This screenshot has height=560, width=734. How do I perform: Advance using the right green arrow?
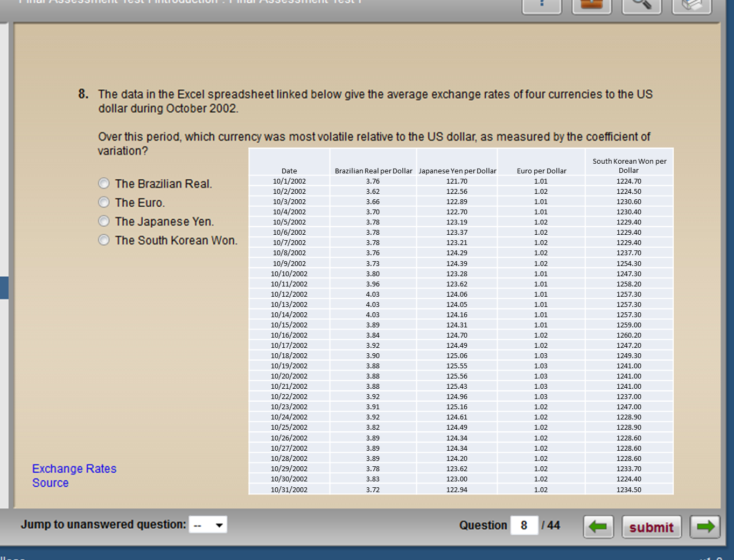click(705, 527)
